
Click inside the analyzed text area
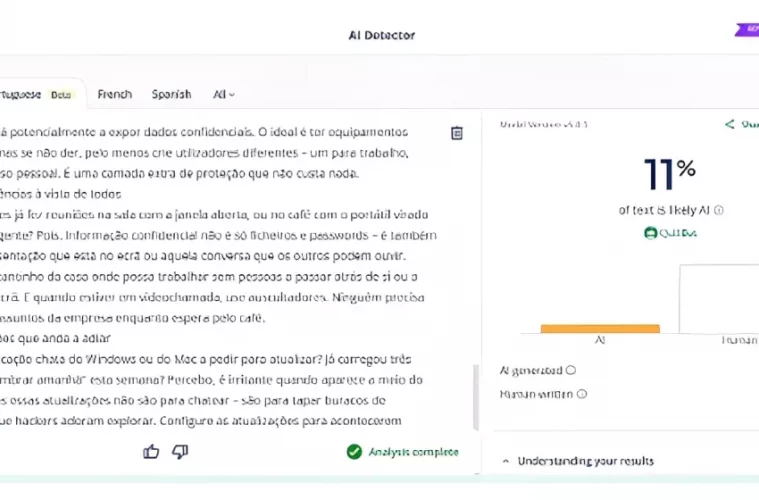(220, 260)
